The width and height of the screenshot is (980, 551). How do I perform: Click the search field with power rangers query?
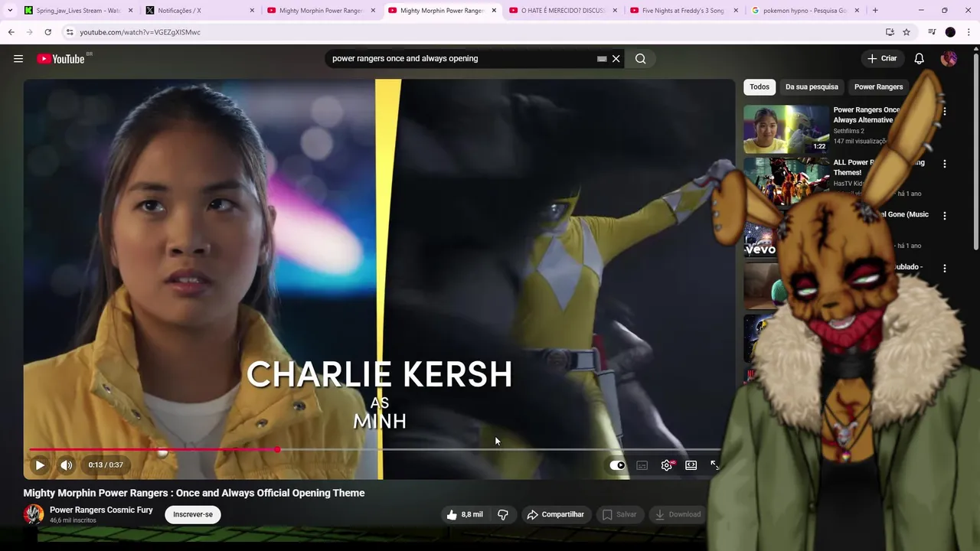(x=459, y=59)
